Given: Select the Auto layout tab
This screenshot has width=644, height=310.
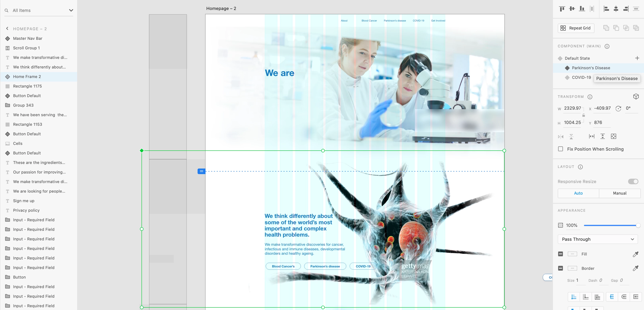Looking at the screenshot, I should click(x=578, y=193).
